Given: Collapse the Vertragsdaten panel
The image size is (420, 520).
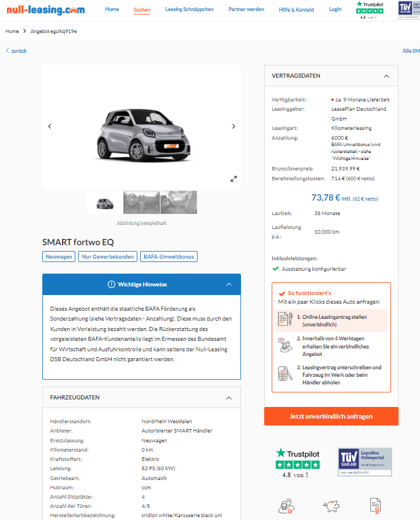Looking at the screenshot, I should [386, 76].
